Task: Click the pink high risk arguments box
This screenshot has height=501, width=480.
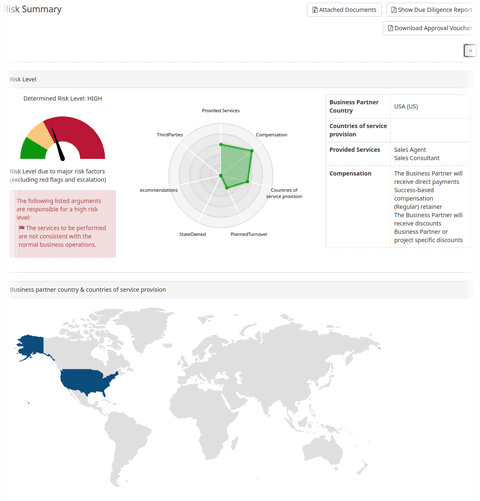Action: (x=63, y=224)
